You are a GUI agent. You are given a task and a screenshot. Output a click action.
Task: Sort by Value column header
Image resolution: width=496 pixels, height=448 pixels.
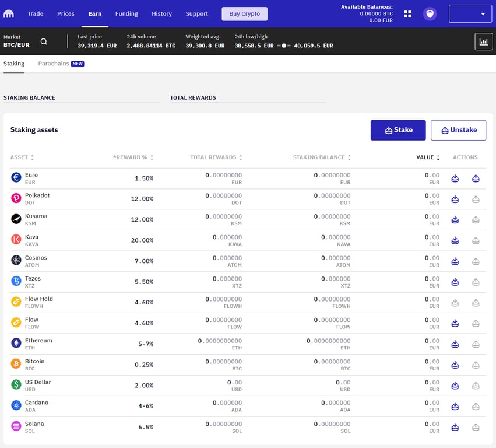(x=428, y=157)
